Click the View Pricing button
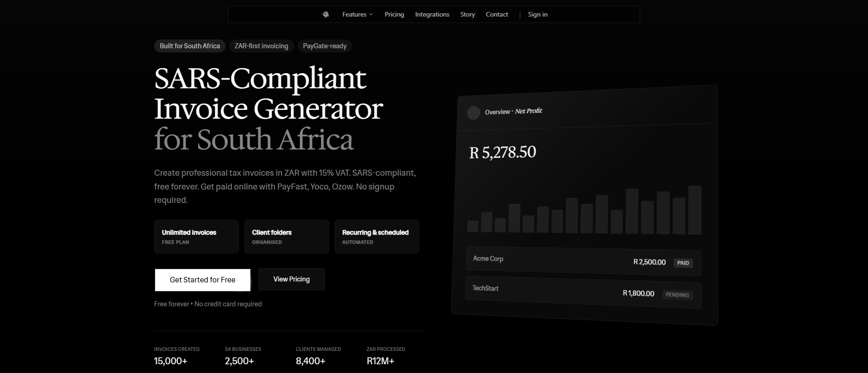 pyautogui.click(x=291, y=279)
